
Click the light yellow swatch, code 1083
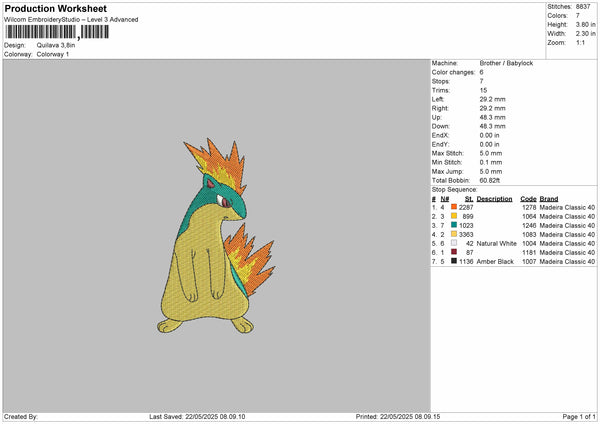coord(454,234)
